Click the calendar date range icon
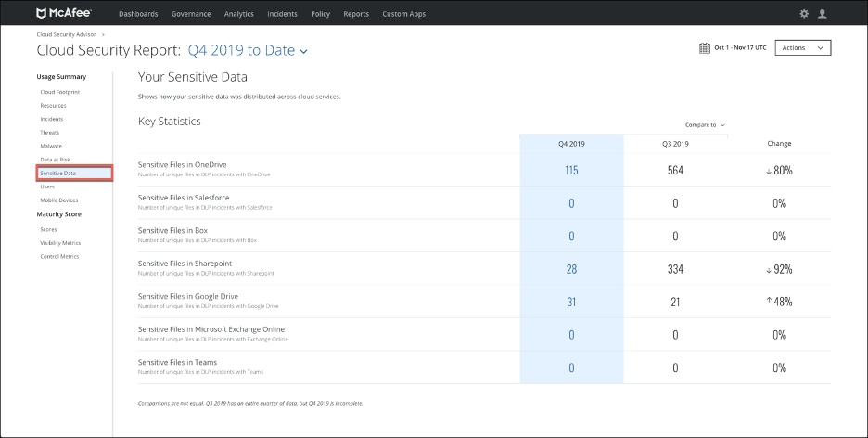 point(705,48)
